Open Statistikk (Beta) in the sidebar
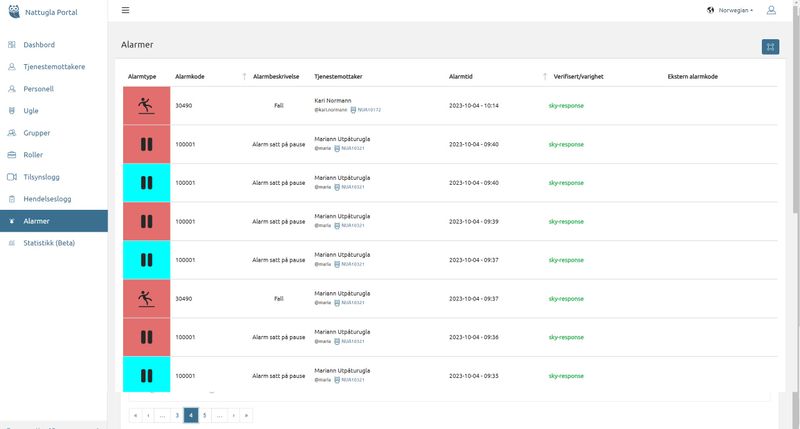The width and height of the screenshot is (800, 429). [x=49, y=243]
